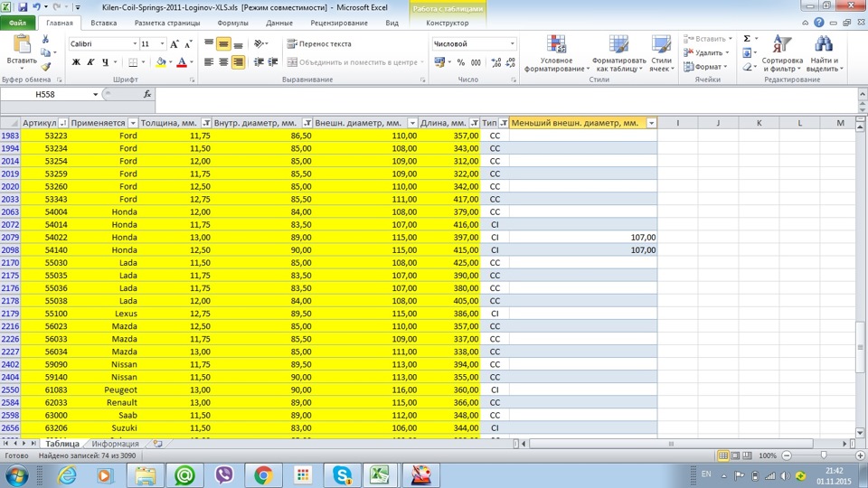This screenshot has width=868, height=488.
Task: Select the Lexus cell in the table
Action: tap(103, 314)
